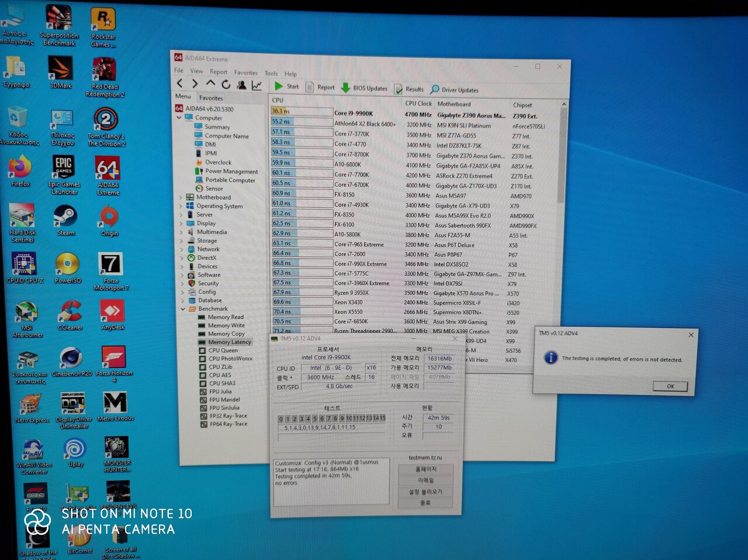The width and height of the screenshot is (748, 560).
Task: Open Uplay desktop icon
Action: 75,453
